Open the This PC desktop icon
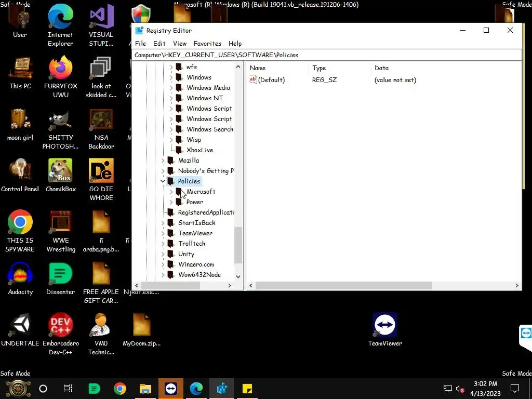The width and height of the screenshot is (532, 399). click(x=20, y=73)
